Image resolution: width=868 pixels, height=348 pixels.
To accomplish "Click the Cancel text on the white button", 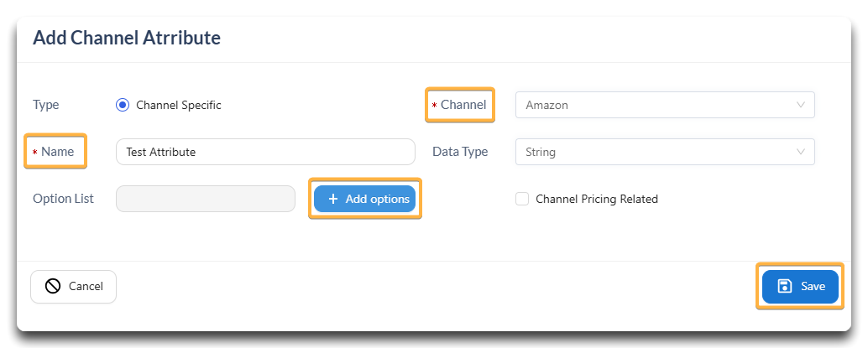I will [86, 286].
